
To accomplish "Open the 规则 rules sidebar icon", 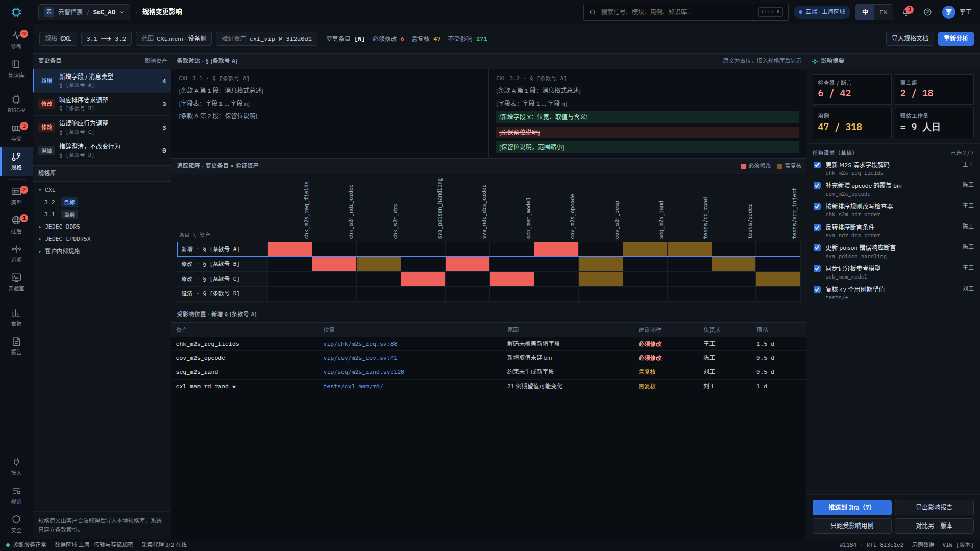I will pos(16,495).
